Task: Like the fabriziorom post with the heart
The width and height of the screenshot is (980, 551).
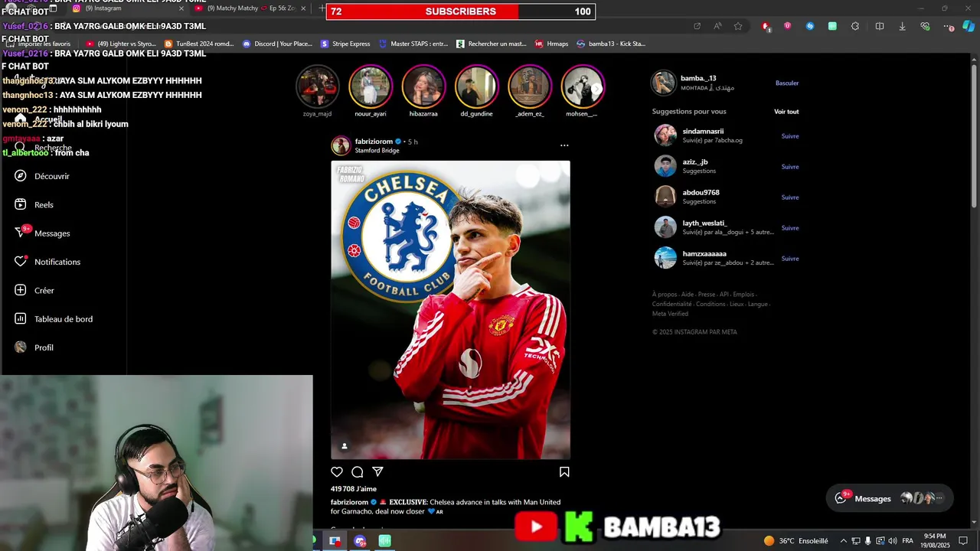Action: tap(337, 472)
